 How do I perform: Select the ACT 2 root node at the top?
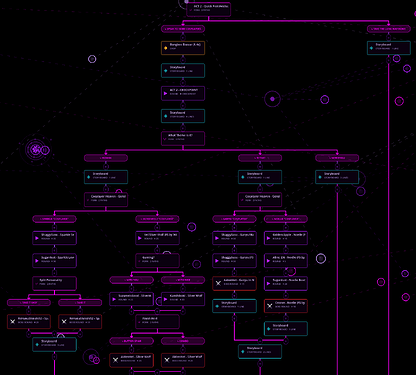tap(209, 9)
